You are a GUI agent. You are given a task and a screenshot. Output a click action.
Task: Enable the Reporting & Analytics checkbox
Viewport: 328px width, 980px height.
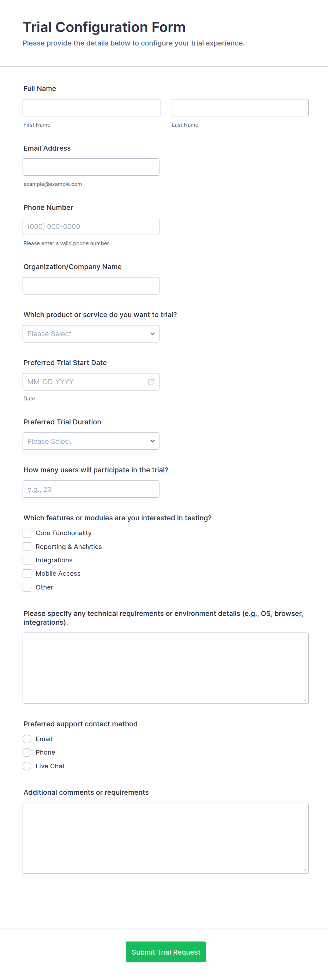point(27,547)
